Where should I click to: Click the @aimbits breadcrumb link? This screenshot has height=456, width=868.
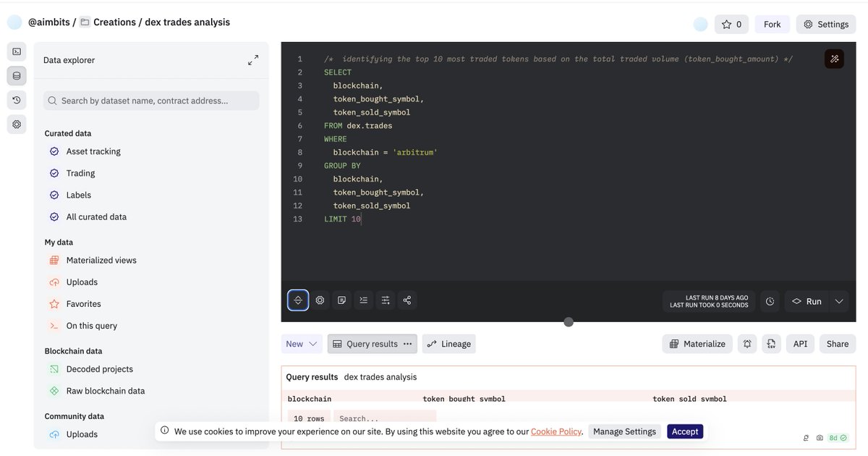pos(49,22)
